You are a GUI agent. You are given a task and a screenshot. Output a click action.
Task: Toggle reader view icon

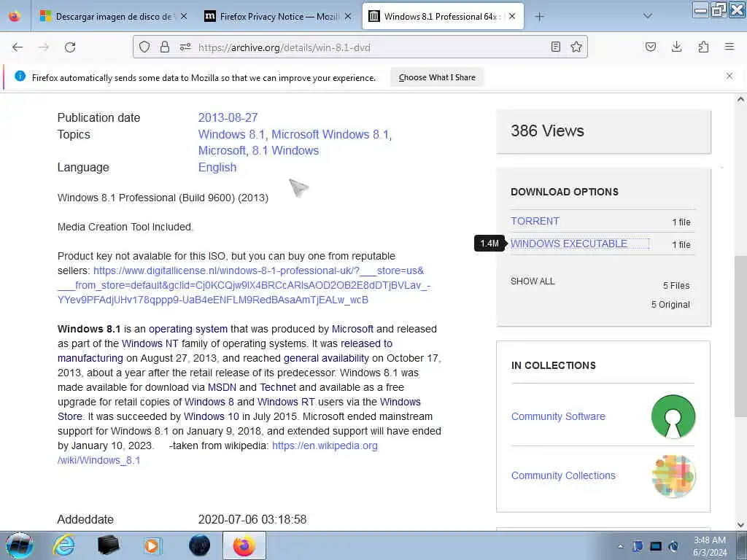(555, 47)
